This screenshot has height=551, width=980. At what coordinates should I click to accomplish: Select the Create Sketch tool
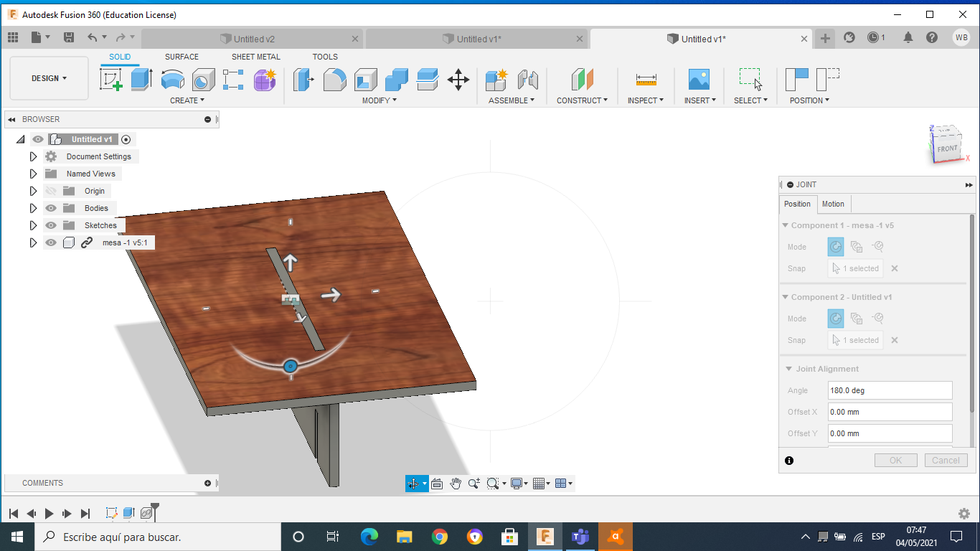pos(111,79)
